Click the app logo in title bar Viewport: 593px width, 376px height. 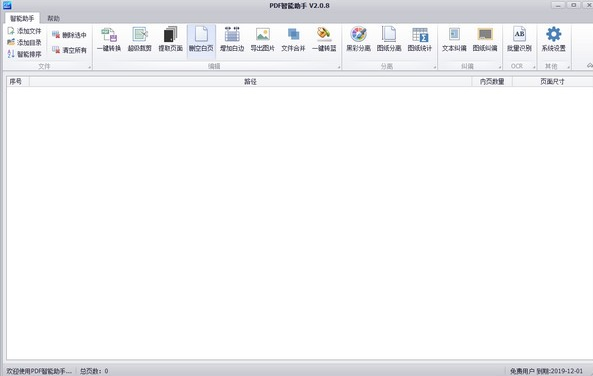coord(7,5)
